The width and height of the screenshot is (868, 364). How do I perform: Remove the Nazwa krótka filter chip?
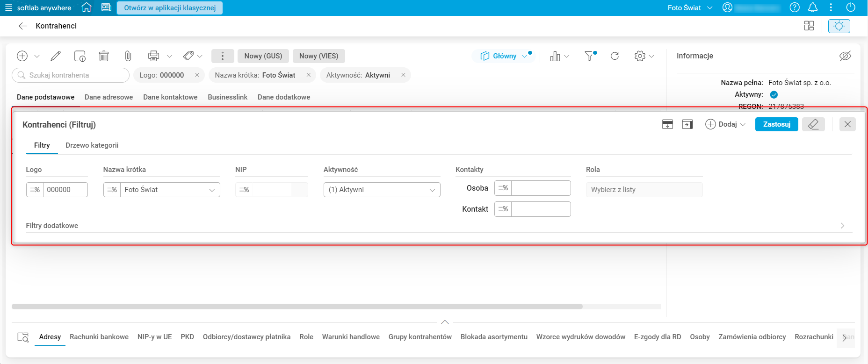[309, 75]
